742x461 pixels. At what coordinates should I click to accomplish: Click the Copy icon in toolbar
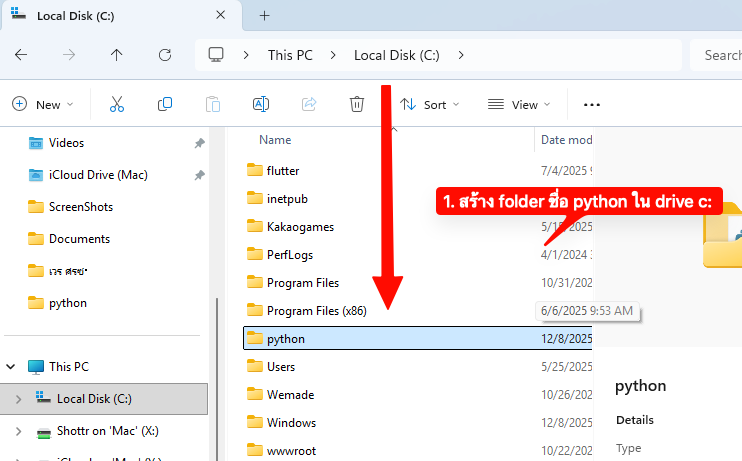coord(165,104)
